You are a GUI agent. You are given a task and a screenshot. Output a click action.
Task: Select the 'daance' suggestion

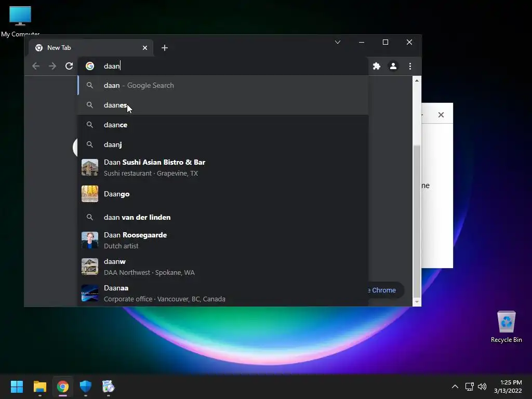(x=223, y=125)
